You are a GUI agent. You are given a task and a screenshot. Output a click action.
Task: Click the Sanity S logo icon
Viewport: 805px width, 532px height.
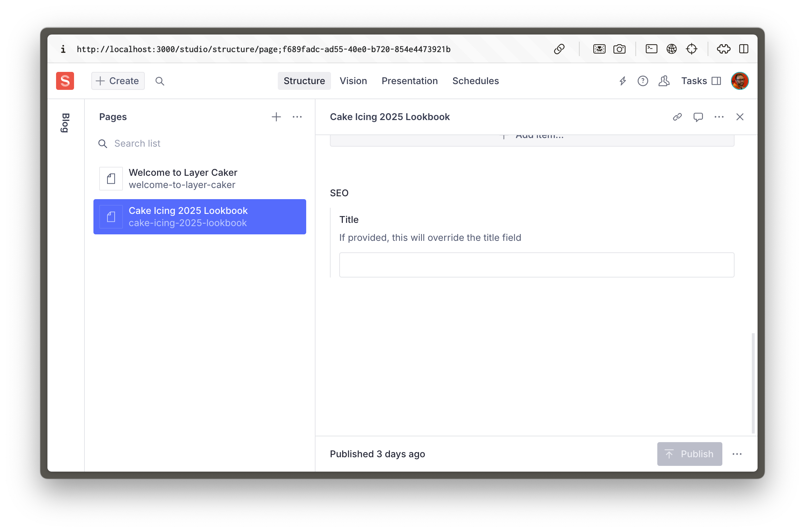click(65, 81)
